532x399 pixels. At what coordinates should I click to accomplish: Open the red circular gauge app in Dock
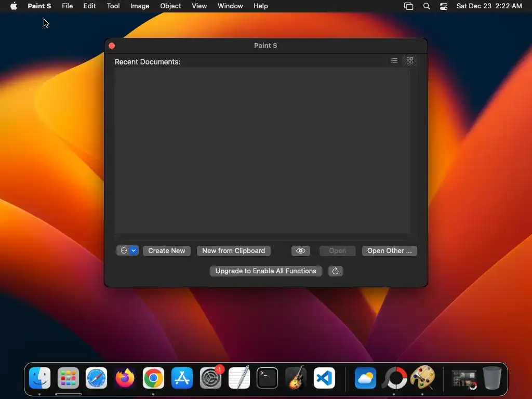[394, 378]
